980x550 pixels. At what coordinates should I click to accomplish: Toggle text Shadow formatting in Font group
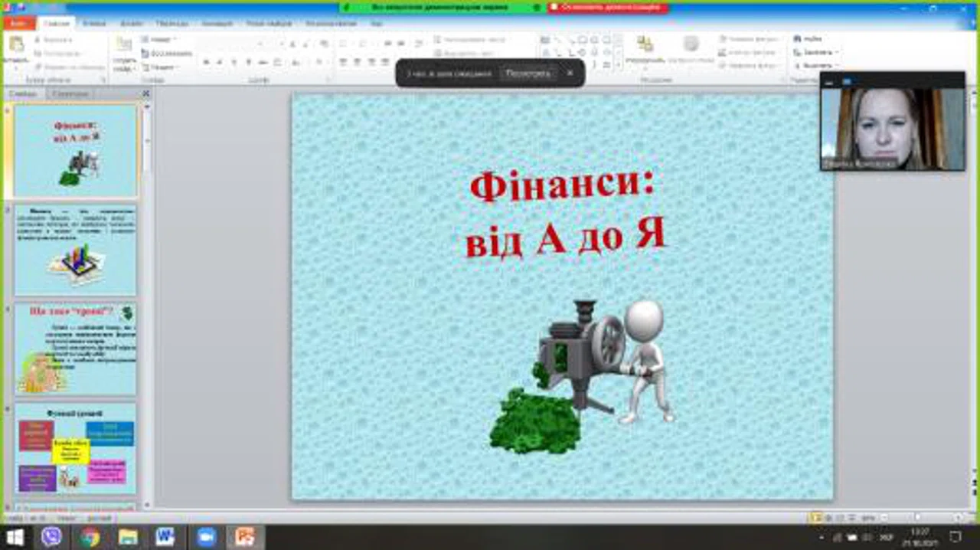tap(248, 62)
